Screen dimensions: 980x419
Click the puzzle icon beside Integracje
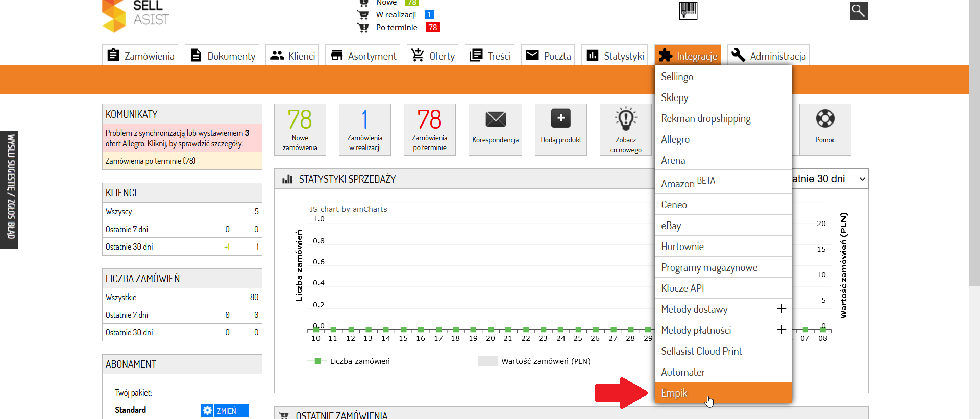coord(666,55)
